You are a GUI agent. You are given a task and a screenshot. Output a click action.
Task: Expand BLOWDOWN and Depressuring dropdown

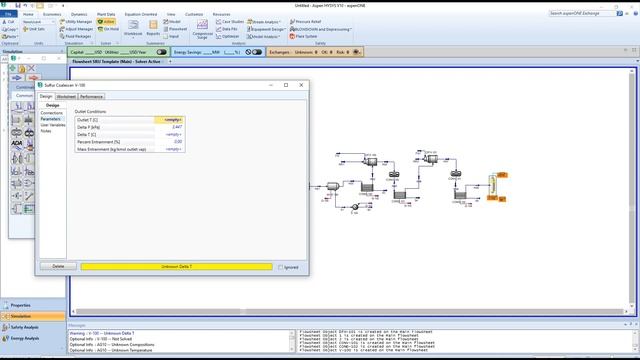click(351, 29)
